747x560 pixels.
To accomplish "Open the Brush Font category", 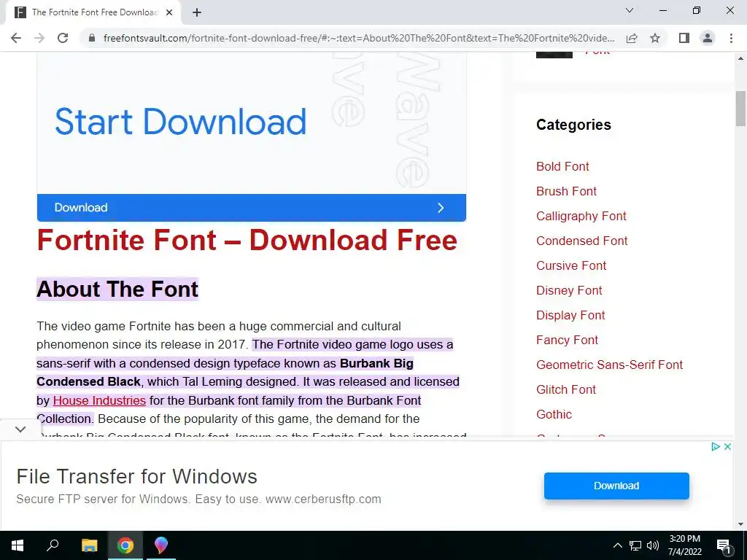I will coord(566,191).
